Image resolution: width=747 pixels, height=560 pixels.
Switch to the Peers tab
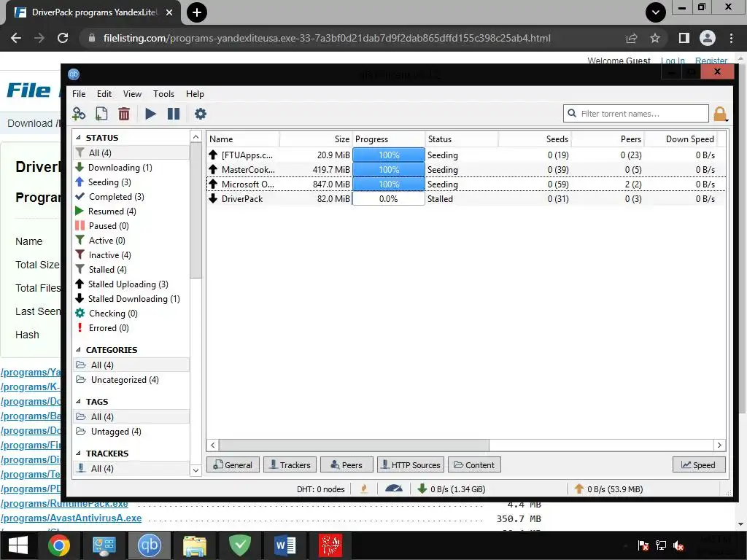(x=347, y=464)
